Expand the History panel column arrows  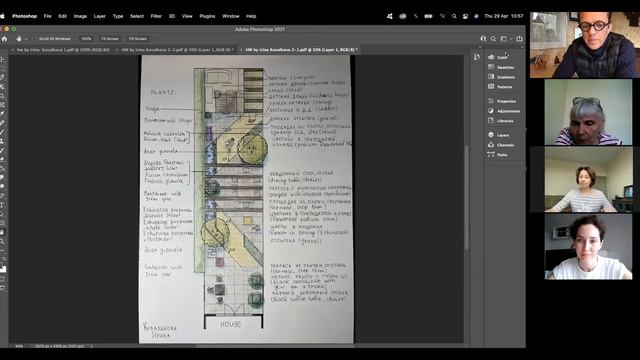pos(480,47)
